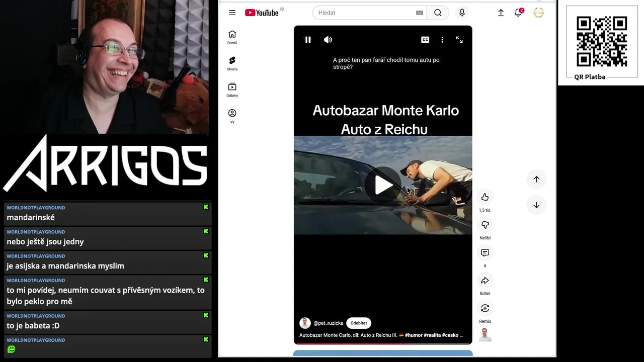
Task: Click the "1,5 tis." like count
Action: coord(485,210)
